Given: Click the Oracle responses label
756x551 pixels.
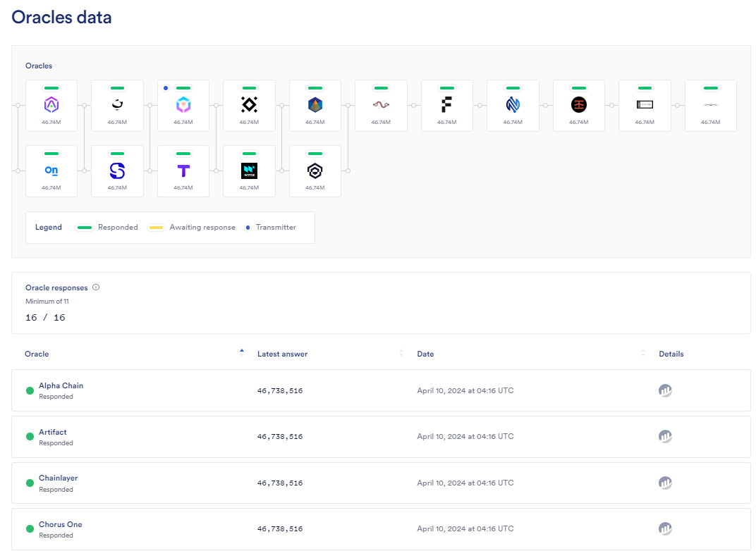Looking at the screenshot, I should [56, 287].
